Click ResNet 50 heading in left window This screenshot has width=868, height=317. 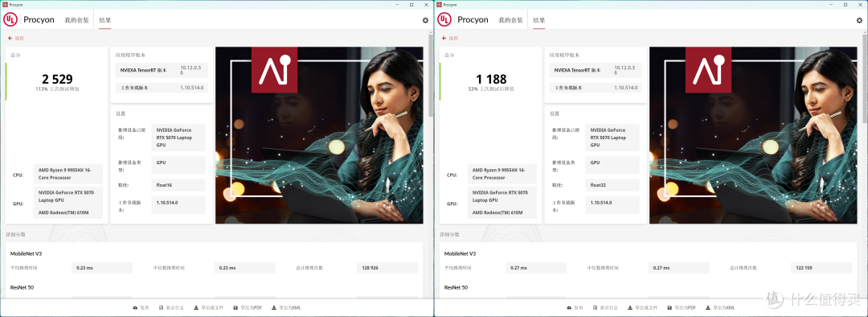tap(23, 287)
